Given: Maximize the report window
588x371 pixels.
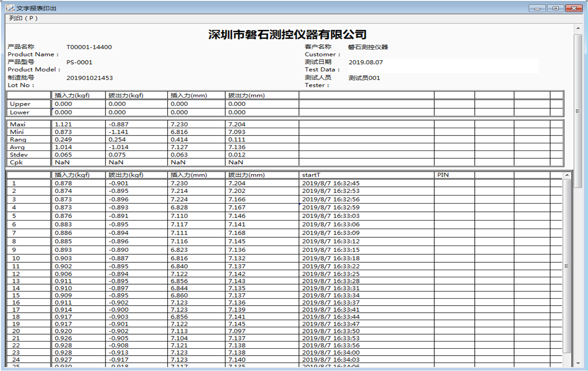Looking at the screenshot, I should click(x=556, y=8).
